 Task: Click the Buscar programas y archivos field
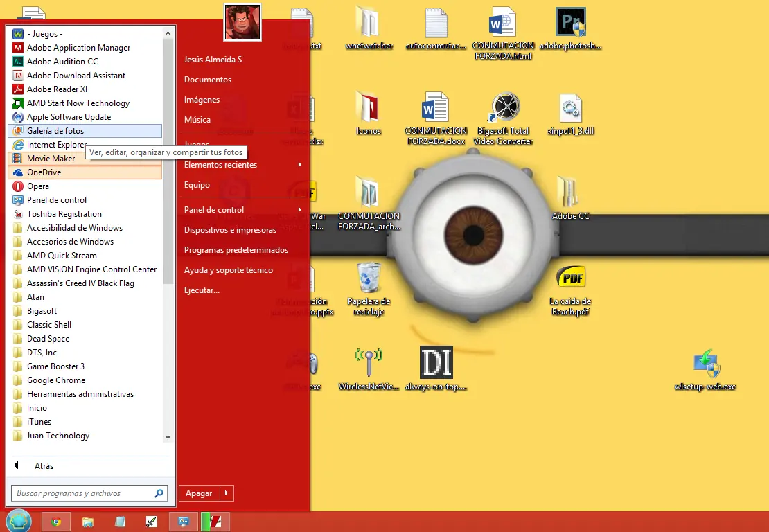pos(89,493)
